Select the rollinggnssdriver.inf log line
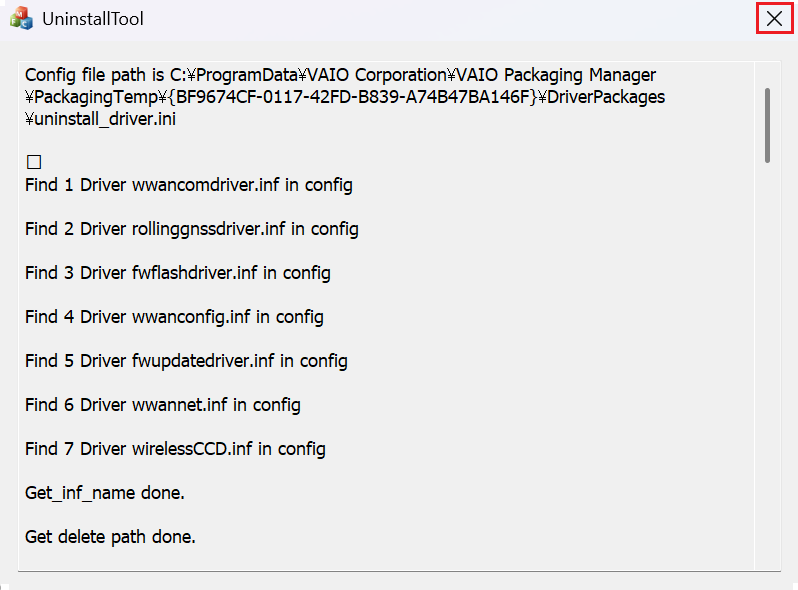The width and height of the screenshot is (798, 590). click(x=191, y=229)
